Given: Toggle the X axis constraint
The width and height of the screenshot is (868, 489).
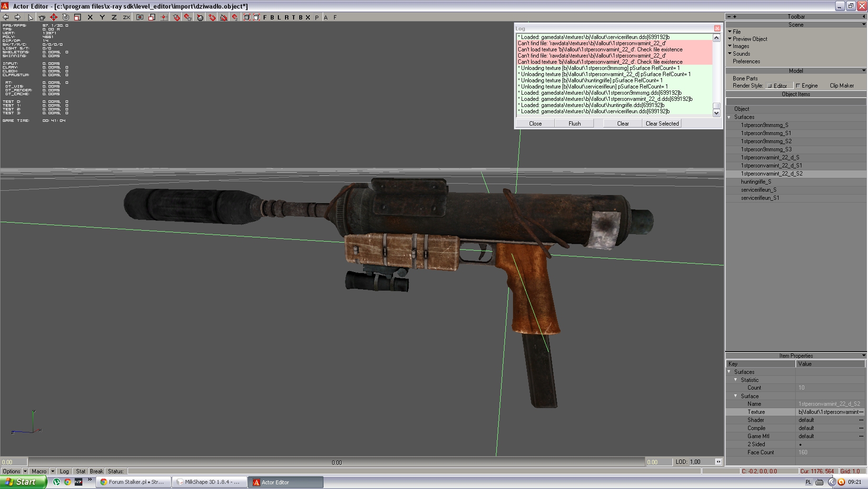Looking at the screenshot, I should tap(90, 17).
